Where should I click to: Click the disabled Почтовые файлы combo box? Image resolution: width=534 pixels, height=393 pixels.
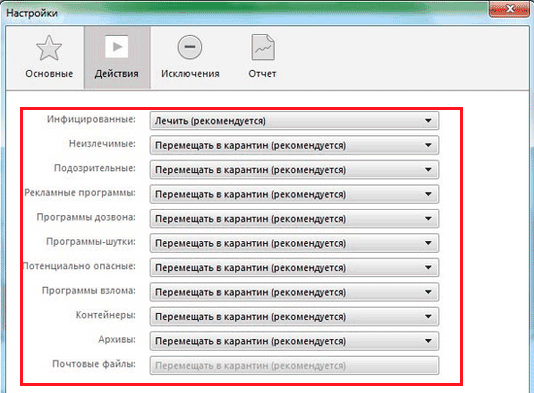click(x=294, y=366)
